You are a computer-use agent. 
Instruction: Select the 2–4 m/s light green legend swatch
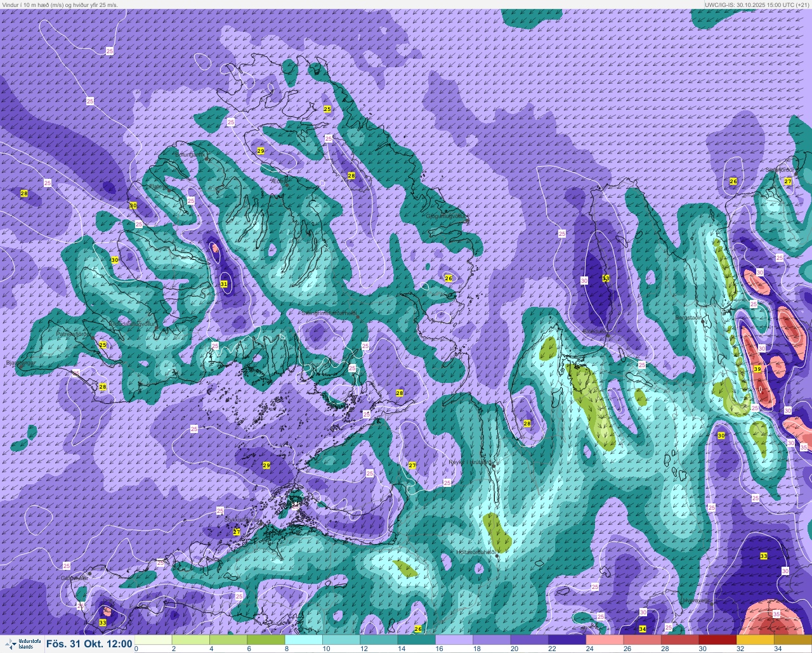point(190,640)
